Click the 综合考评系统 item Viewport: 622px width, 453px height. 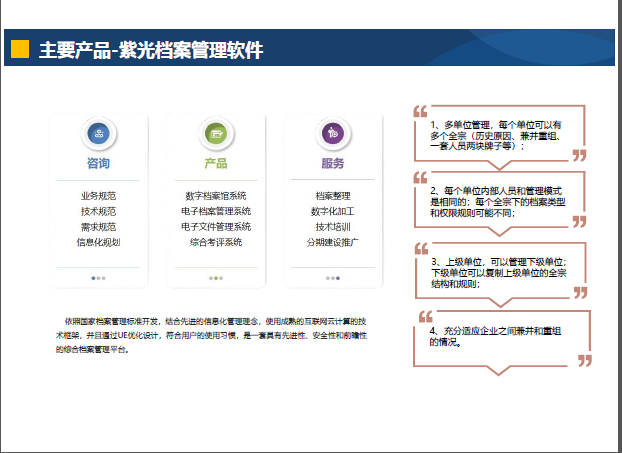tap(216, 242)
